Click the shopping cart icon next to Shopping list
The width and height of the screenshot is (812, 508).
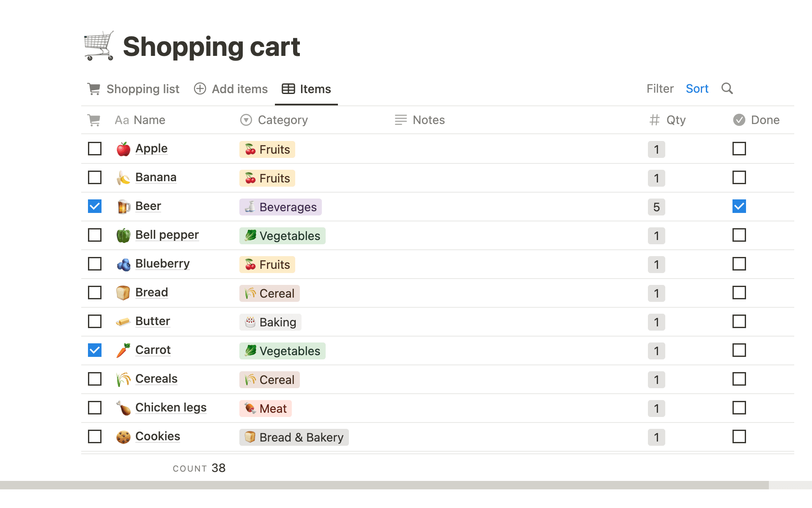[94, 89]
